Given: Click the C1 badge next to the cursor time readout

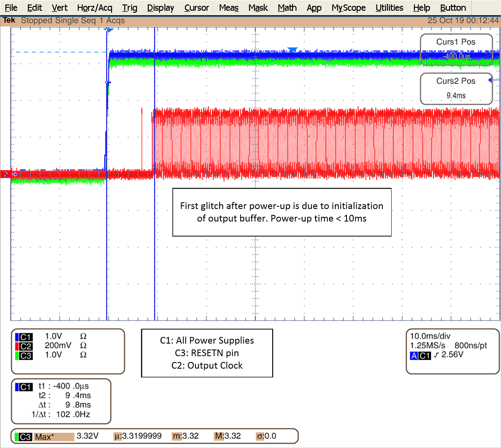Looking at the screenshot, I should 23,387.
